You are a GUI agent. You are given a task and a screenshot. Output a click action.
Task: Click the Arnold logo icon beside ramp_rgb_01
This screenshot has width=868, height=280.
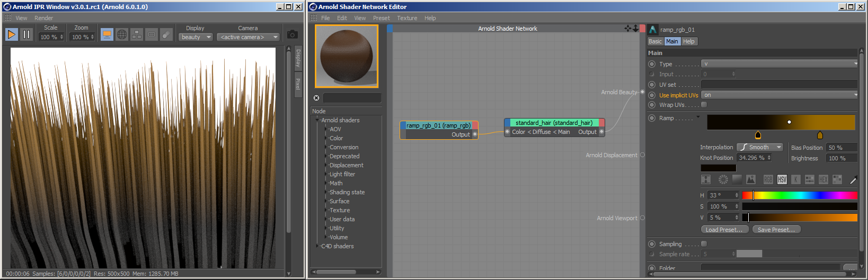coord(653,30)
